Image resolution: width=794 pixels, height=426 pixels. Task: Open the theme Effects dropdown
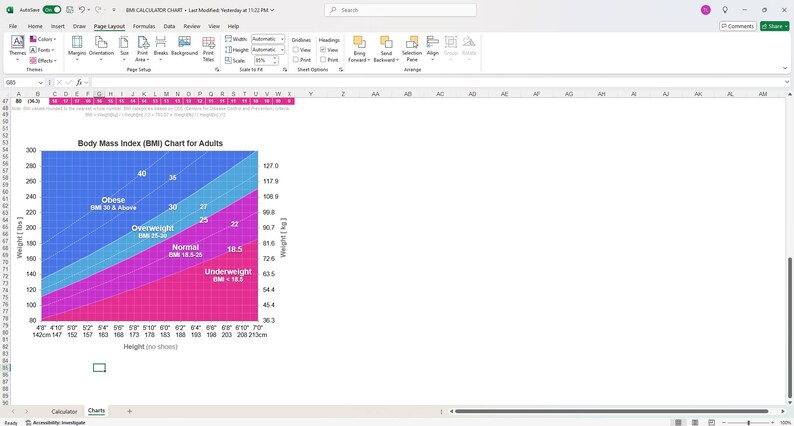(43, 60)
